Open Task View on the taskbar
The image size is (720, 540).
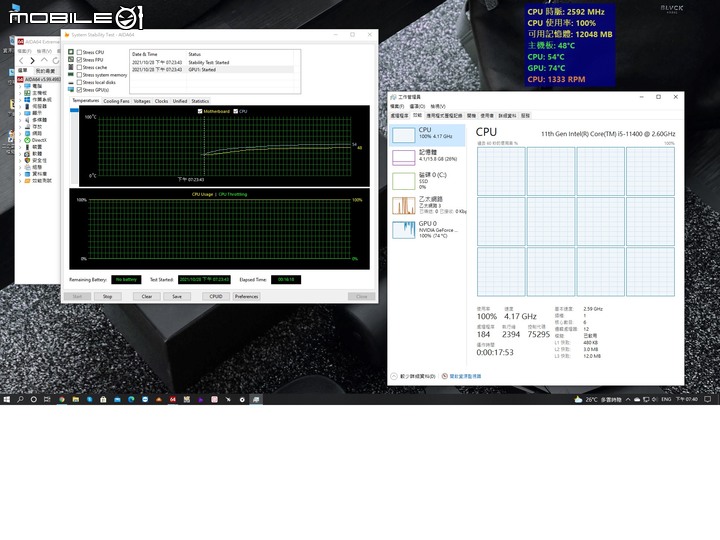pyautogui.click(x=47, y=399)
